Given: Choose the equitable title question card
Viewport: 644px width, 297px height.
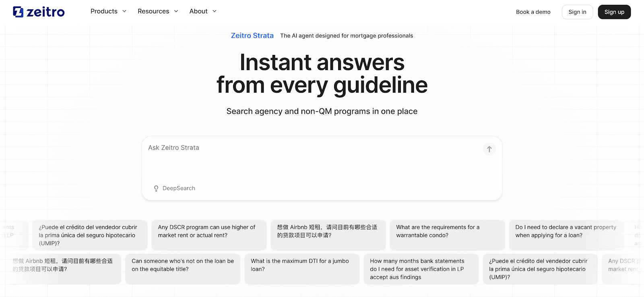Looking at the screenshot, I should [183, 269].
